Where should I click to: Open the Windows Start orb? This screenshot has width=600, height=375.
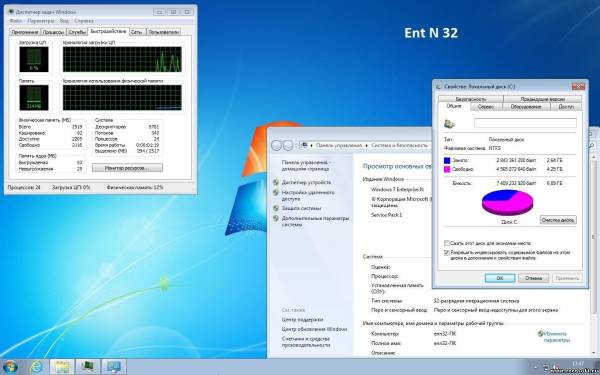click(10, 367)
